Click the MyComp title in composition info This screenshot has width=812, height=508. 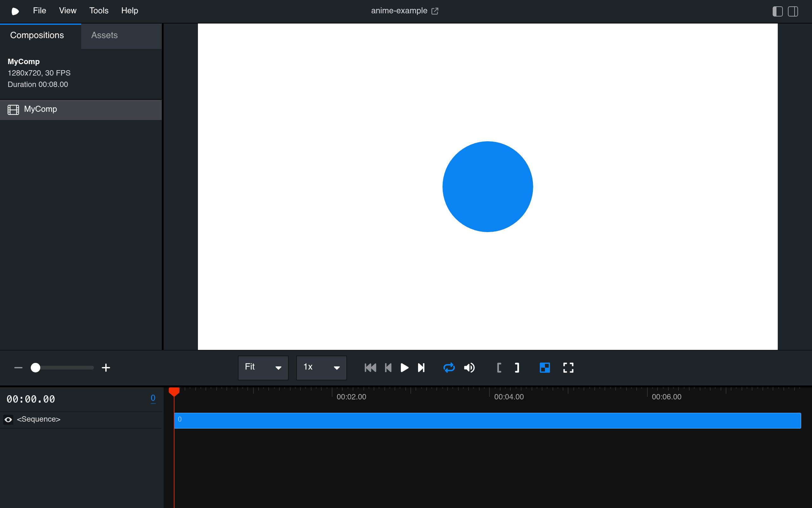coord(23,62)
